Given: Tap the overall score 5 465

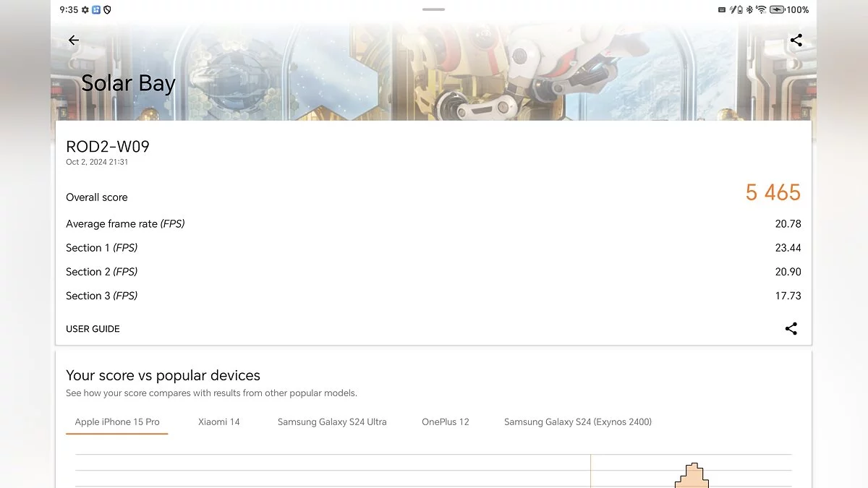Looking at the screenshot, I should tap(773, 193).
